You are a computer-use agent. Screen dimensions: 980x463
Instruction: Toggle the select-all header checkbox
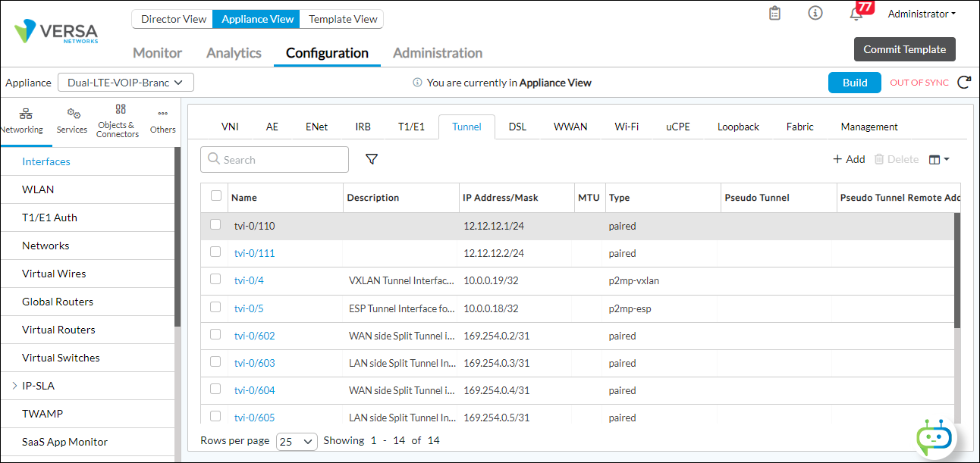click(x=216, y=196)
